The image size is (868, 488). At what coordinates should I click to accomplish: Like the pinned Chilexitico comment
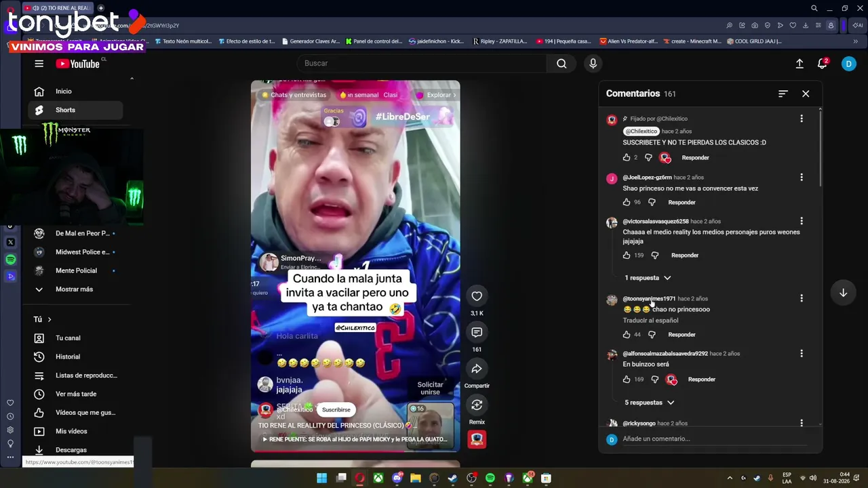coord(627,157)
